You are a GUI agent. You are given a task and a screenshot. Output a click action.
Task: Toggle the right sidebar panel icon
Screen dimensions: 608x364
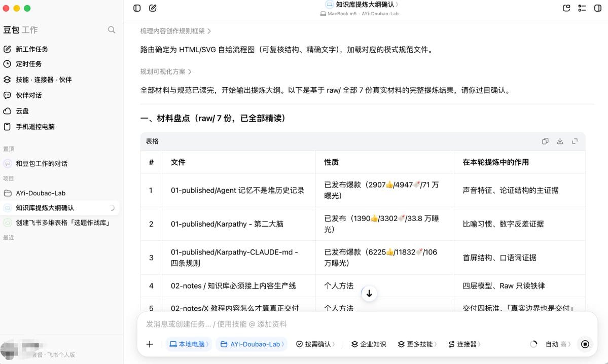point(598,8)
